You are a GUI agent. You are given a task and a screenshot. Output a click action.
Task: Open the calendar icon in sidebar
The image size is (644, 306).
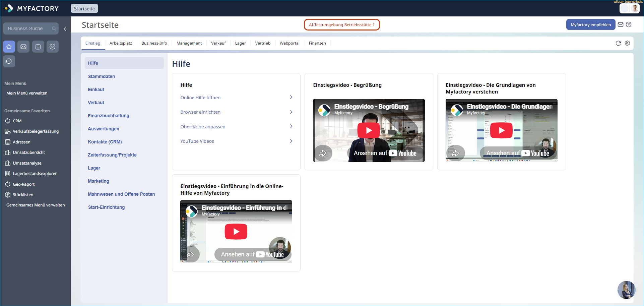coord(38,47)
